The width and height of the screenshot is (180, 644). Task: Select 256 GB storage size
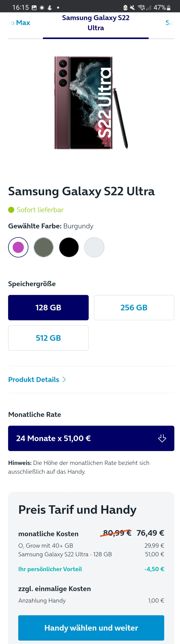pos(134,307)
